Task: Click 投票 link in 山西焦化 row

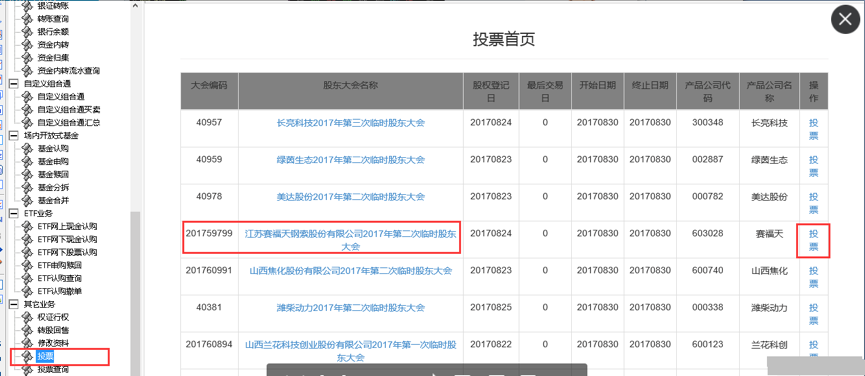Action: coord(814,277)
